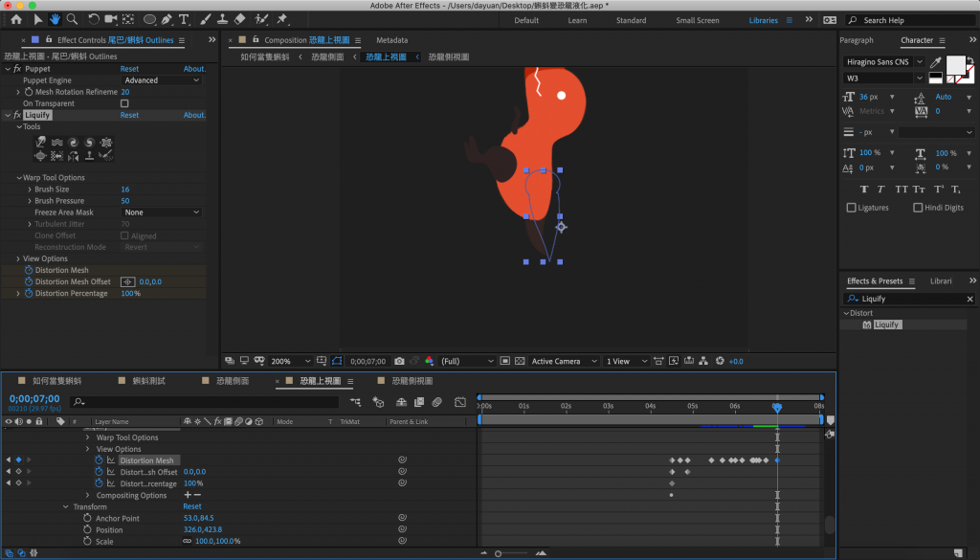The image size is (980, 560).
Task: Expand the View Options group in Effect Controls
Action: pyautogui.click(x=18, y=258)
